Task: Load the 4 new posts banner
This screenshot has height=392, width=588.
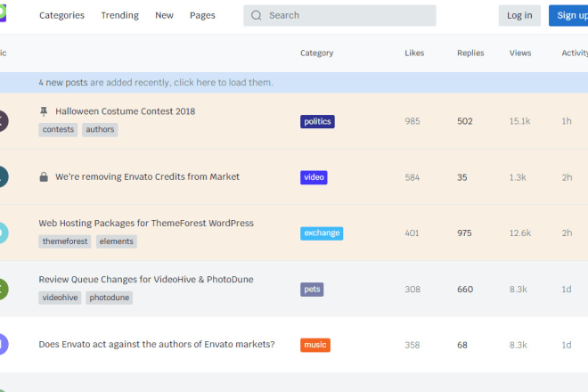Action: [294, 83]
